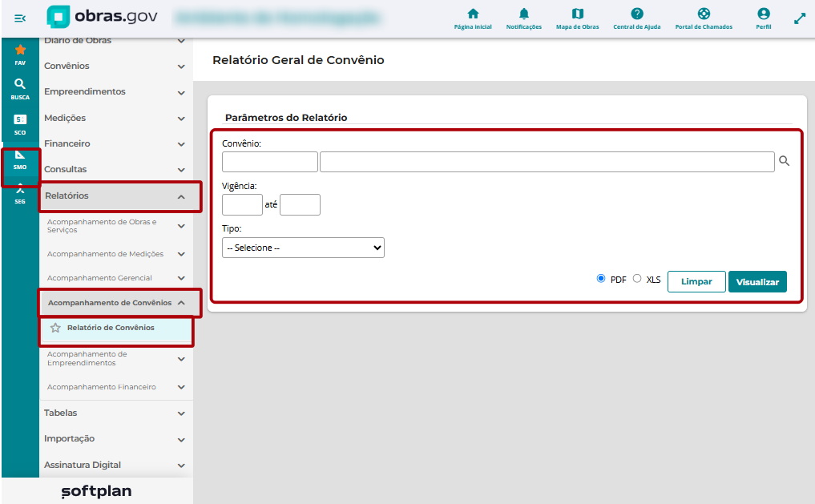Viewport: 815px width, 504px height.
Task: Collapse the sidebar menu hamburger icon
Action: (20, 18)
